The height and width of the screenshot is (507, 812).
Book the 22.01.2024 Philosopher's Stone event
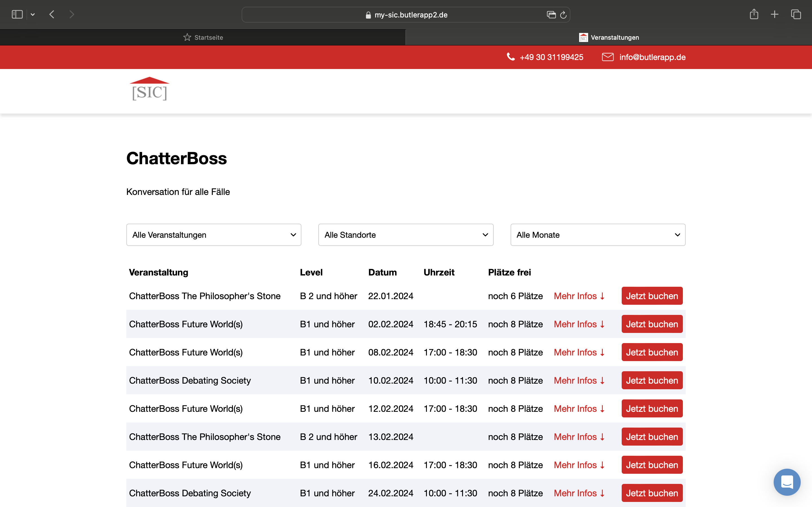(x=652, y=296)
